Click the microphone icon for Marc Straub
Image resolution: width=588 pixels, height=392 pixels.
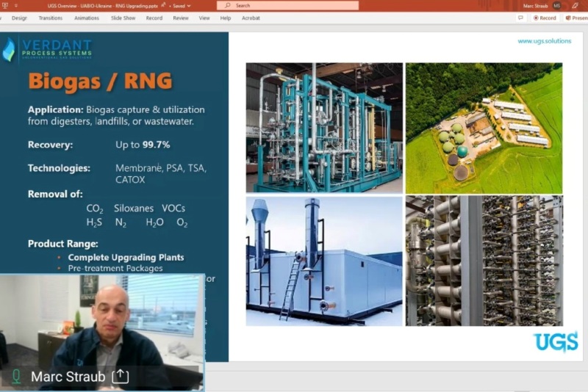point(16,377)
